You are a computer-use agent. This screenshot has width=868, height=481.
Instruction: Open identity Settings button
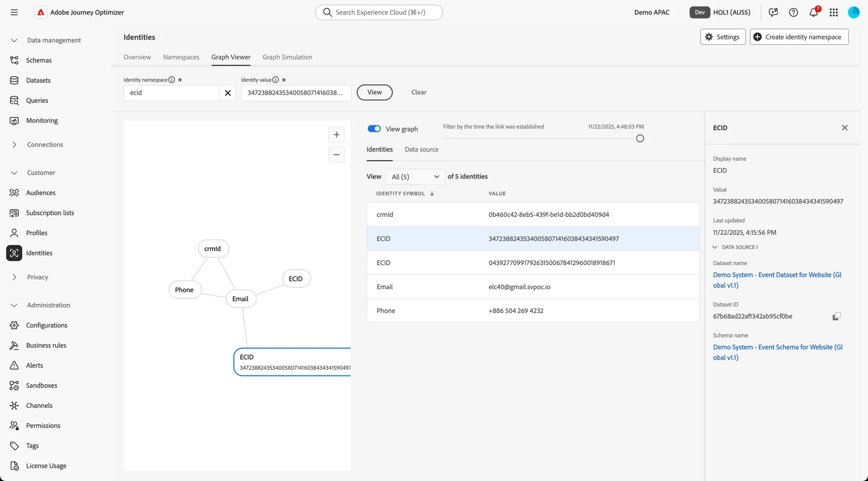[x=723, y=37]
